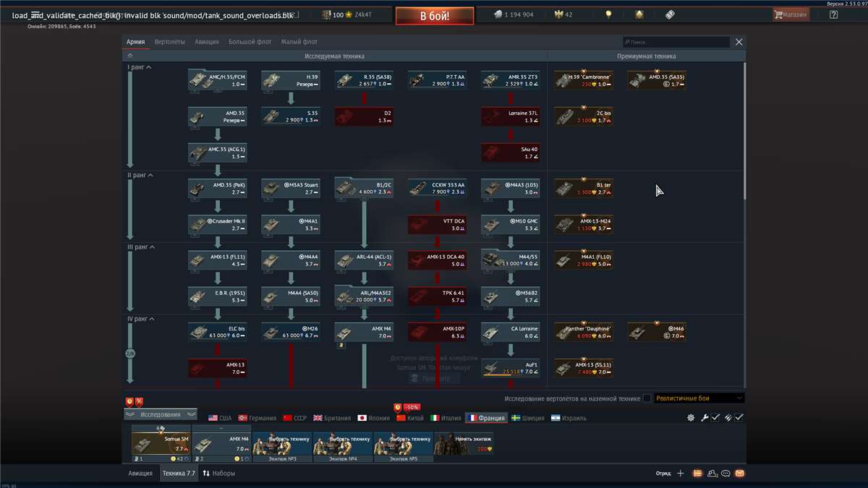Viewport: 868px width, 488px height.
Task: Toggle helicopter research on ground vehicles checkbox
Action: click(x=647, y=398)
